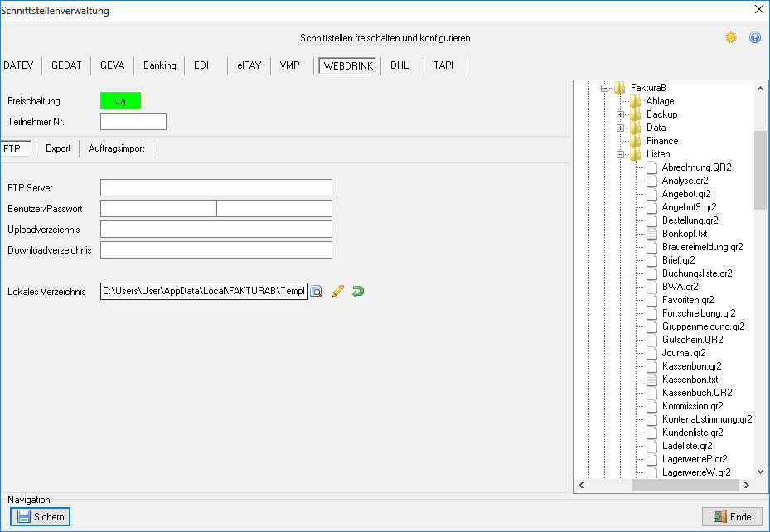Click the Teilnehmer Nr. input field

133,121
